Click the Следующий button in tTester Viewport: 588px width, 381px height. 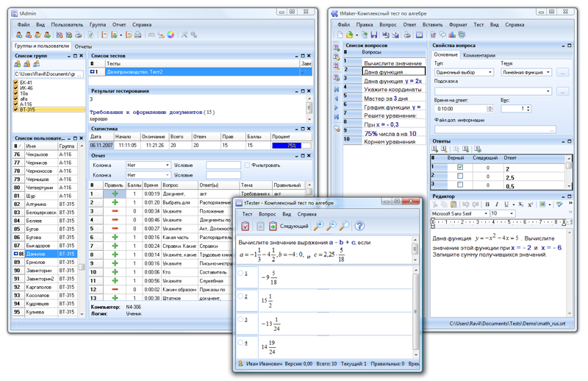coord(288,227)
